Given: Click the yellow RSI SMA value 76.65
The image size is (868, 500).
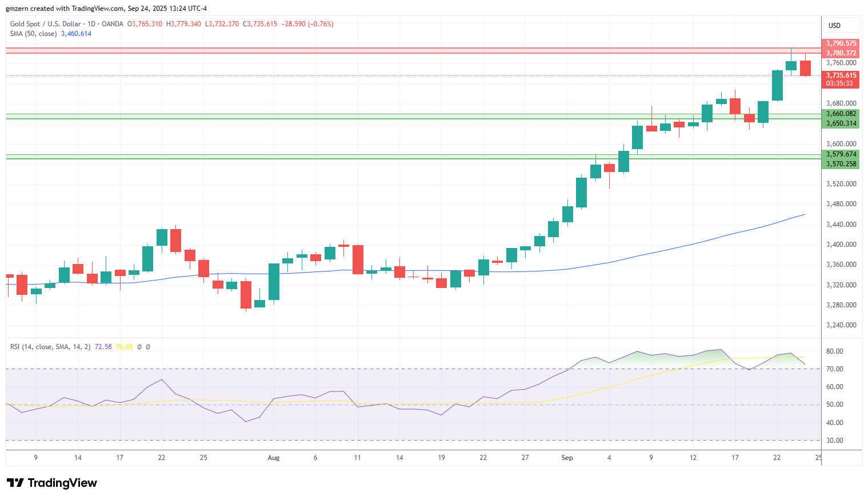Looking at the screenshot, I should click(x=124, y=347).
